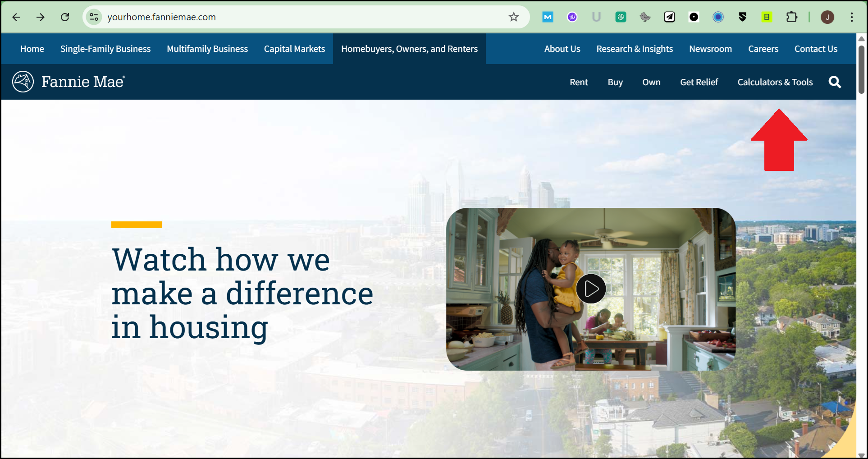Open Capital Markets section
The height and width of the screenshot is (459, 868).
pyautogui.click(x=294, y=49)
